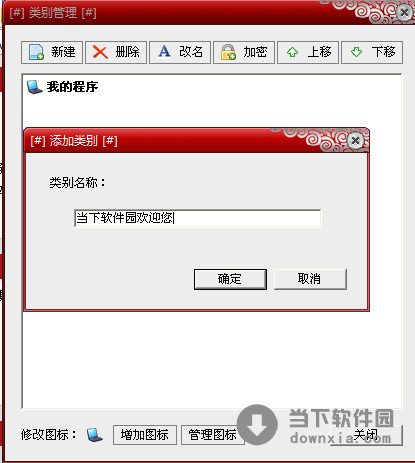
Task: Select the 我的程序 laptop icon in list
Action: tap(34, 87)
